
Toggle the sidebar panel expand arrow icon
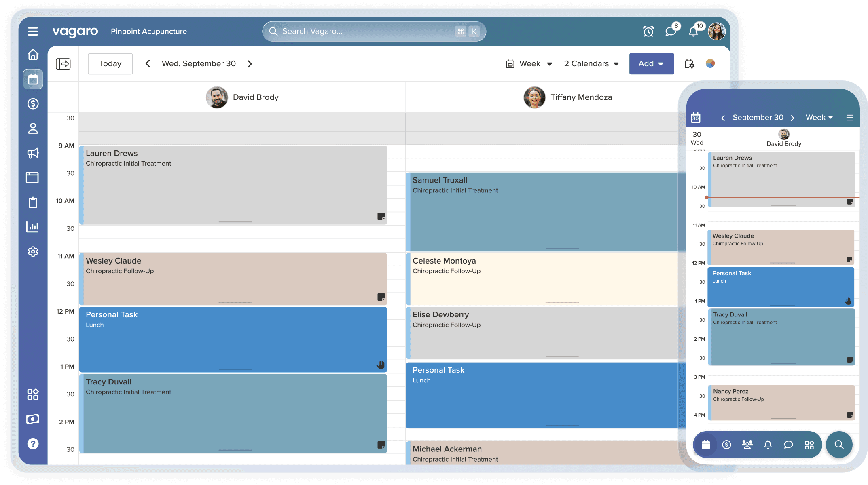[63, 64]
